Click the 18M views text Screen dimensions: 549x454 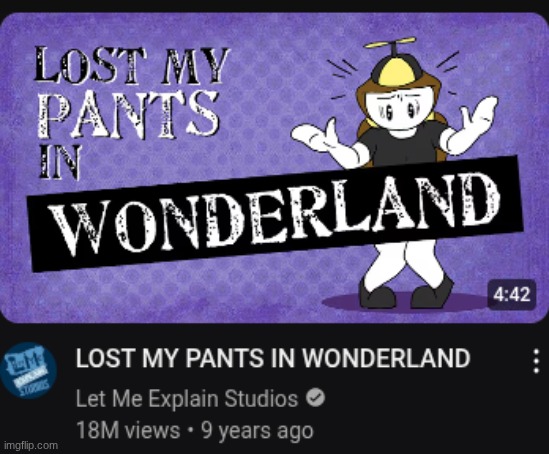coord(128,430)
